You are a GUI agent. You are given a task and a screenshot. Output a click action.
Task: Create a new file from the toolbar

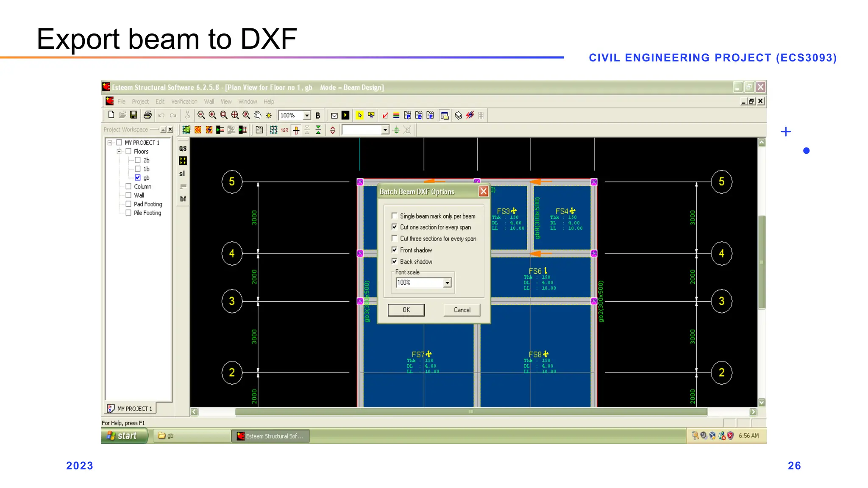coord(111,115)
